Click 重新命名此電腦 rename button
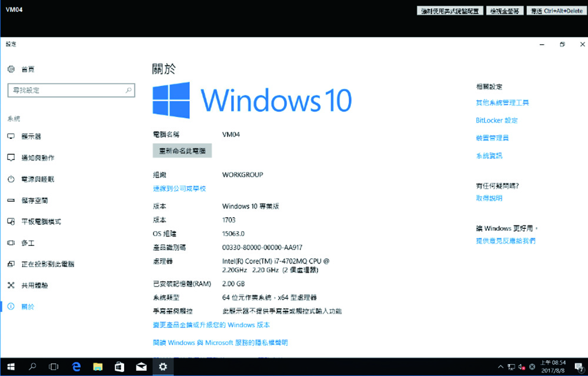 point(182,151)
